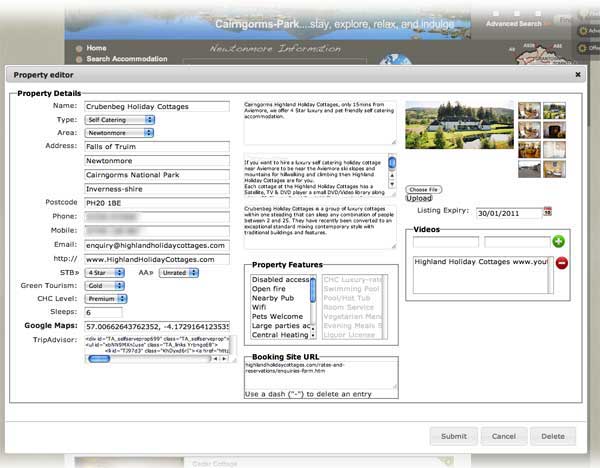The height and width of the screenshot is (468, 600).
Task: Select Nearby Pub in features list
Action: tap(273, 298)
